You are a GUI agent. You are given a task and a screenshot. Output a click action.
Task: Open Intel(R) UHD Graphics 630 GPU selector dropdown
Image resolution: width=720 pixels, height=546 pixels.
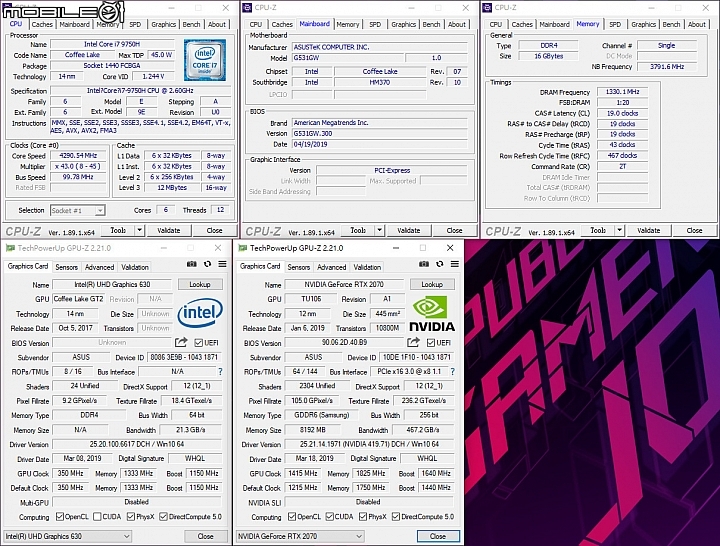[68, 536]
